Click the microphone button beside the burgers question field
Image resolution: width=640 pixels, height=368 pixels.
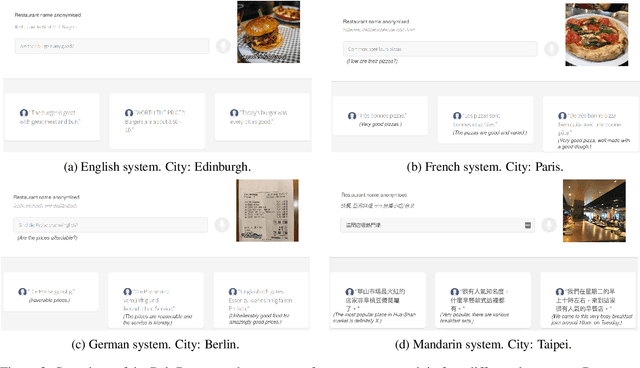(x=223, y=46)
